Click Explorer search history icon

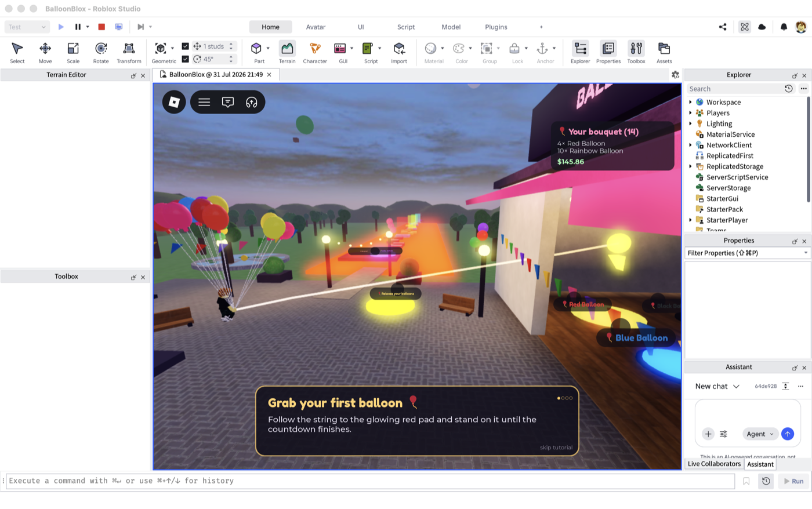pos(789,89)
